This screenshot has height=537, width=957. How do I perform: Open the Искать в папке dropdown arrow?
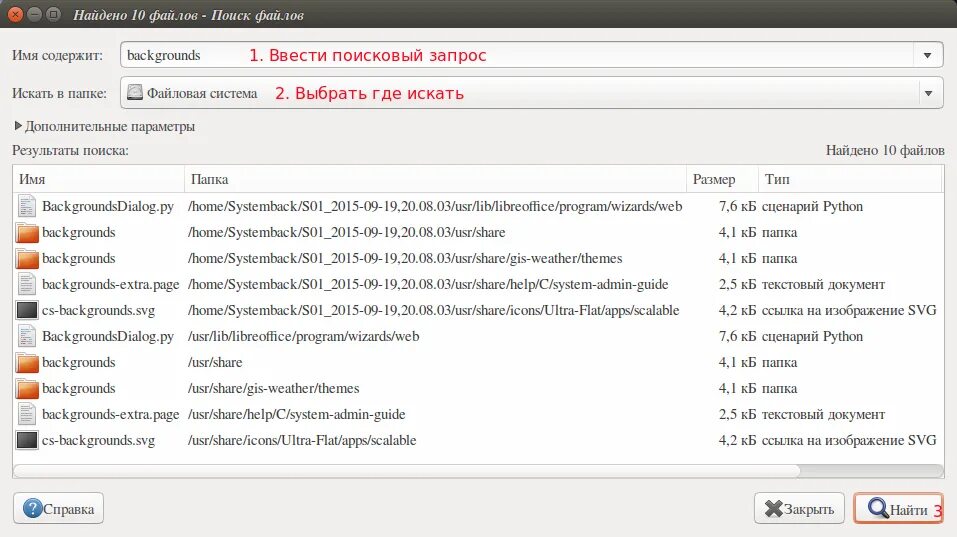coord(928,93)
